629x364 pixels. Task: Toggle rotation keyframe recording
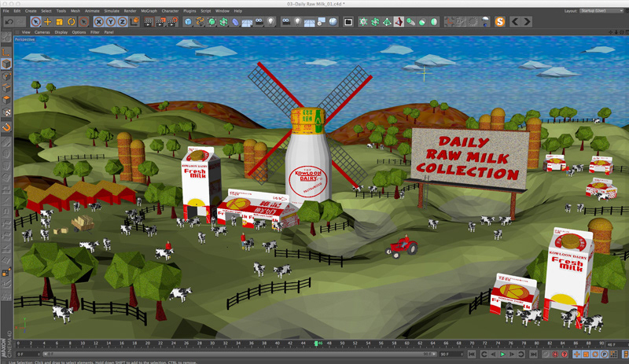(595, 355)
